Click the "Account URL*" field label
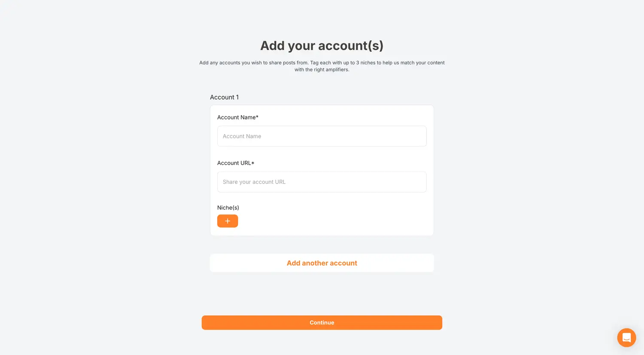 234,163
